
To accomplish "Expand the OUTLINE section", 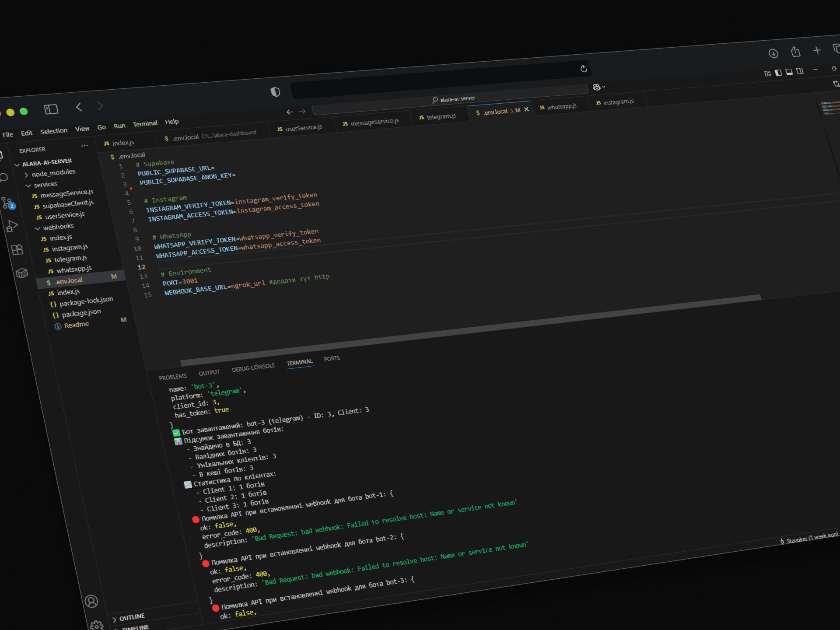I will [131, 617].
